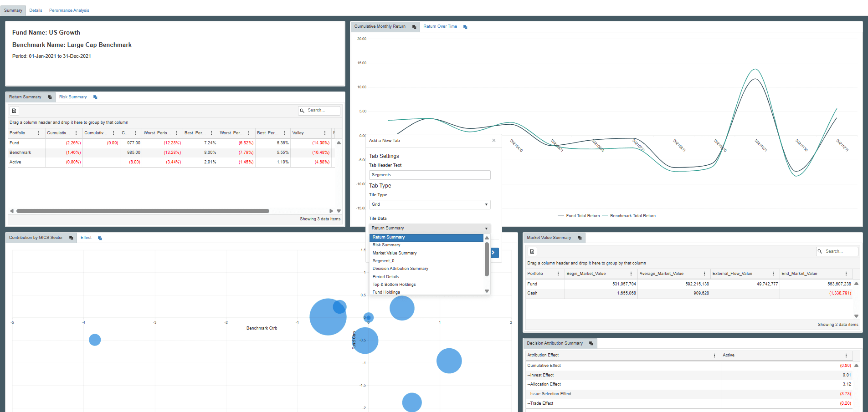The width and height of the screenshot is (868, 412).
Task: Click the Tile Data list scrollbar down arrow
Action: click(487, 291)
